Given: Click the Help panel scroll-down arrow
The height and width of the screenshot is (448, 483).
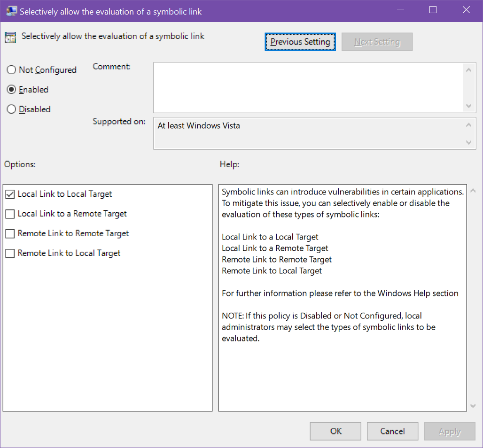Looking at the screenshot, I should [474, 406].
